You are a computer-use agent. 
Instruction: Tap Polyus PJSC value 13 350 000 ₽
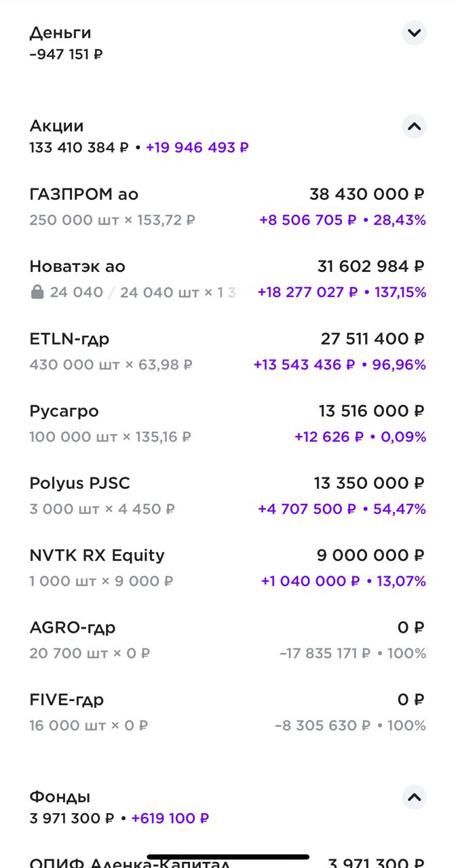pos(369,484)
